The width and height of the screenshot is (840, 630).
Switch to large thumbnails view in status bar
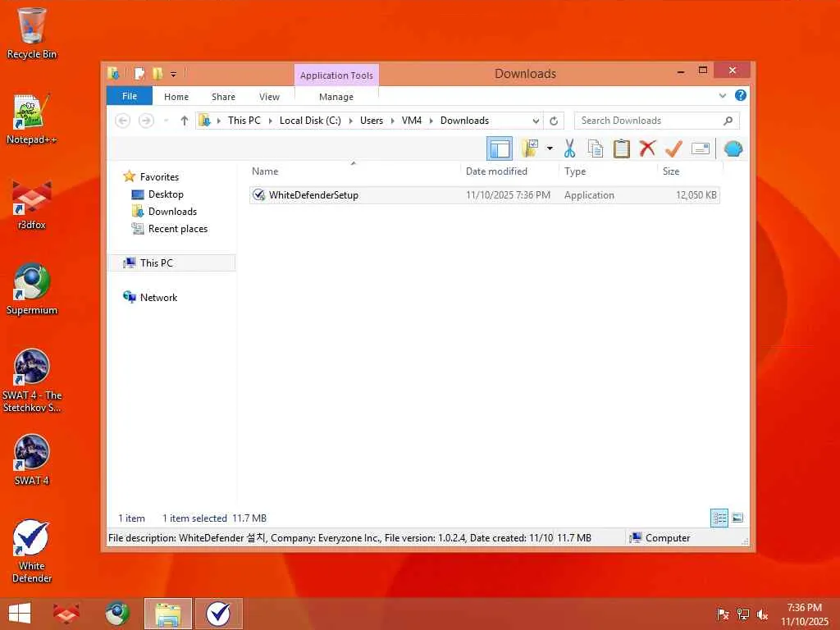737,518
